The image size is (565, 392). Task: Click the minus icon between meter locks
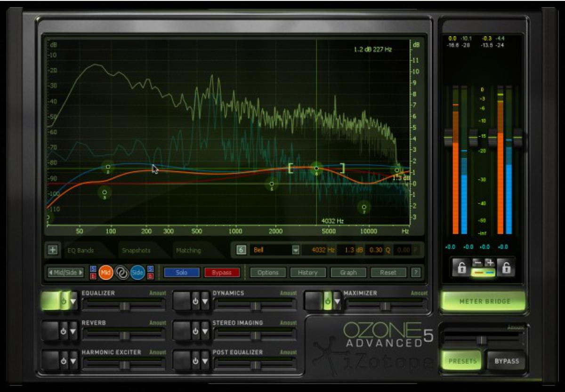(478, 263)
